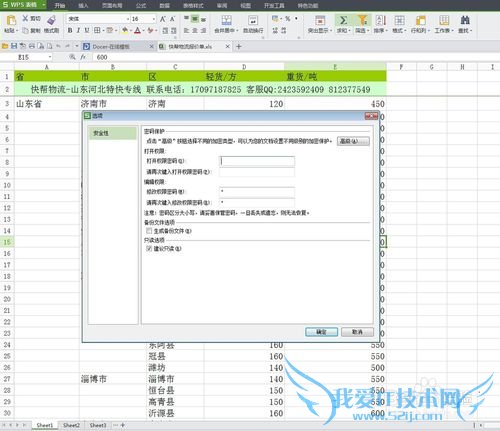Open the Page Layout (页面布局) ribbon tab

pos(112,5)
